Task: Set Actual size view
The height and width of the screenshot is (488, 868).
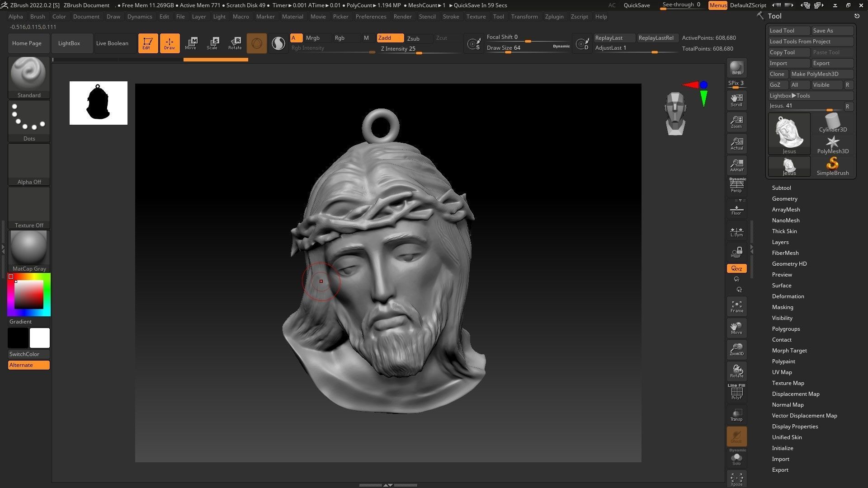Action: 736,143
